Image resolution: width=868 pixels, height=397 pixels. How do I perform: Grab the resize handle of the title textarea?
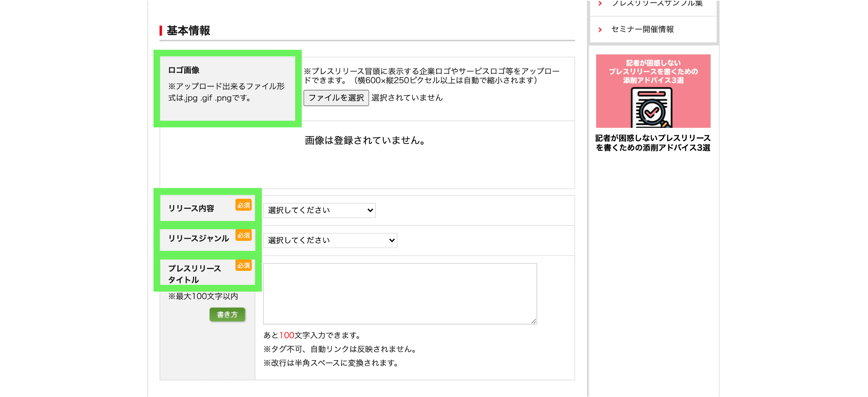point(534,321)
